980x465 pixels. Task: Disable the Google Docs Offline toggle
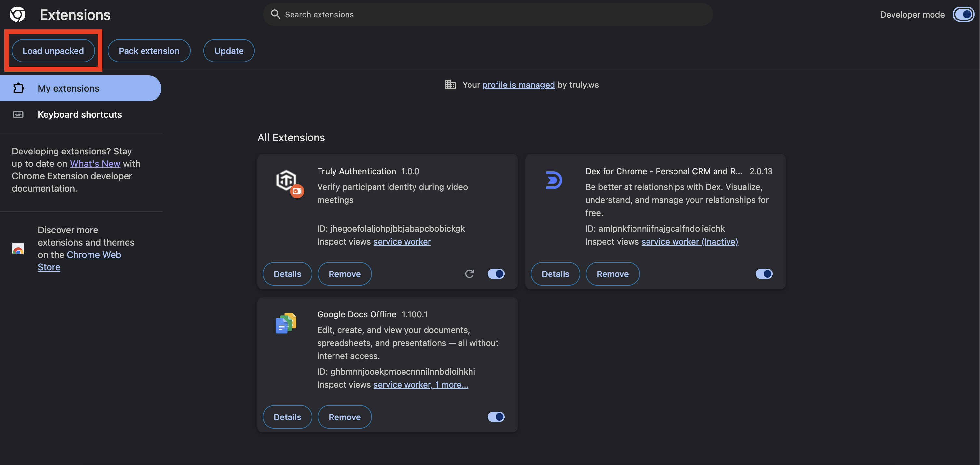(x=496, y=417)
